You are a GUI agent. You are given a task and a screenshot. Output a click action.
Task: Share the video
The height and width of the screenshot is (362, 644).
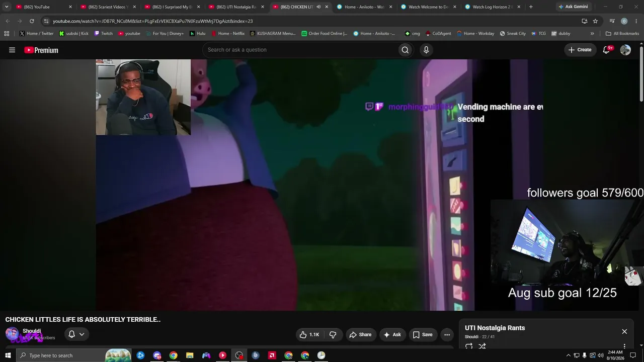(360, 334)
